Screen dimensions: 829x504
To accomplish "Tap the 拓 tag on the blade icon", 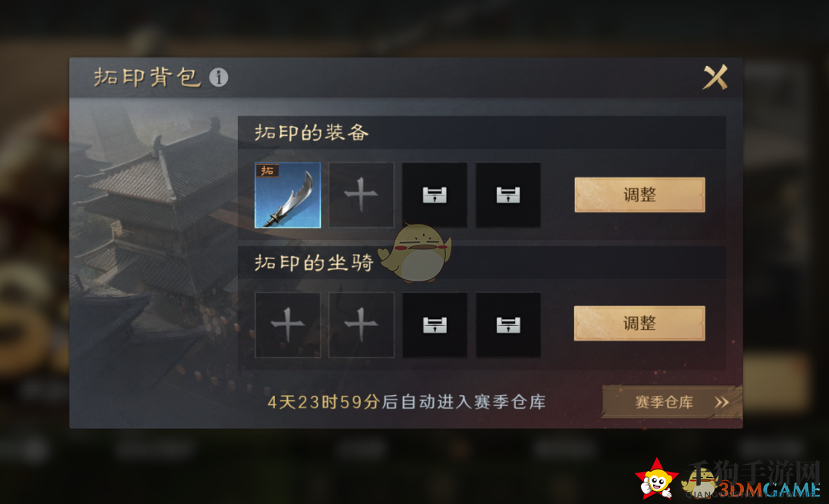I will [268, 170].
